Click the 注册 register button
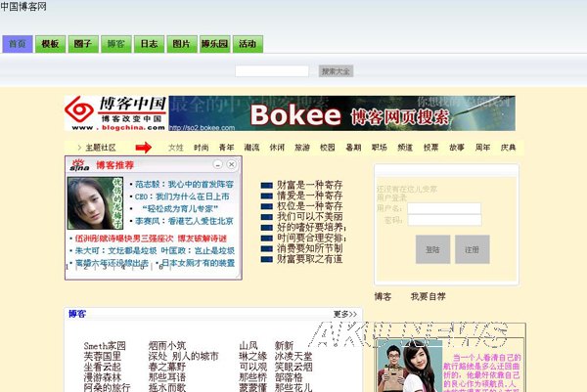Viewport: 587px width, 392px height. (472, 249)
